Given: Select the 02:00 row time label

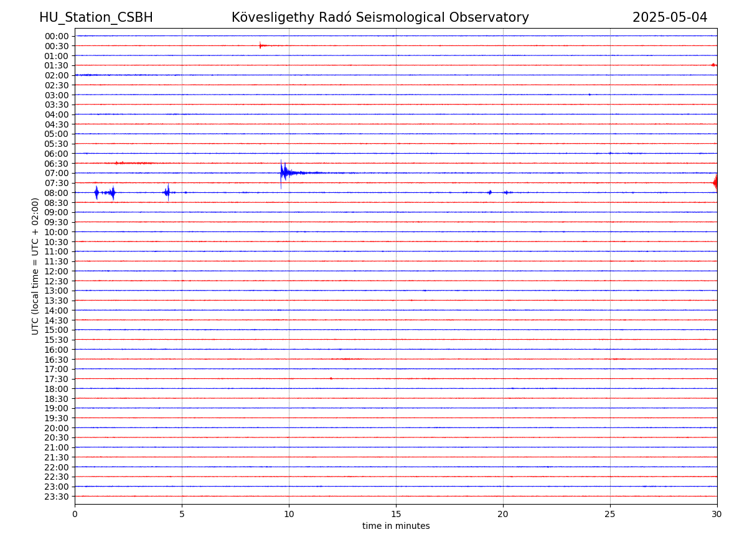Looking at the screenshot, I should (x=57, y=75).
